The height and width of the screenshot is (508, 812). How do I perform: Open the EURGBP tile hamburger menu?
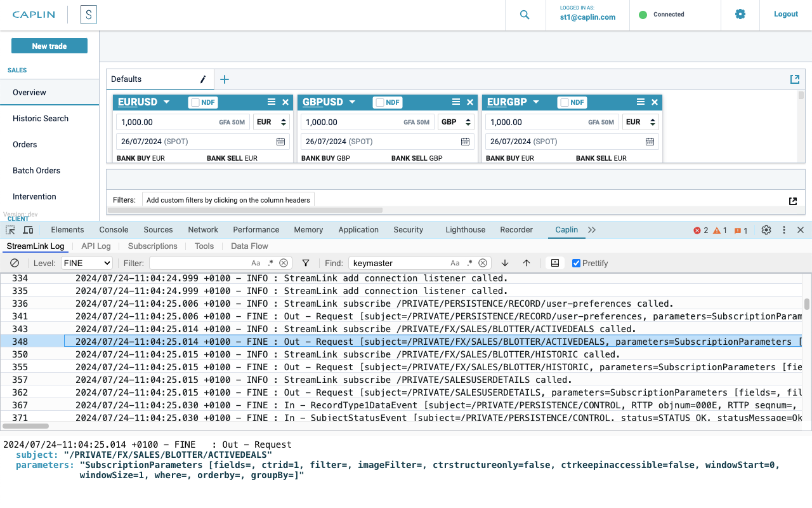point(641,102)
